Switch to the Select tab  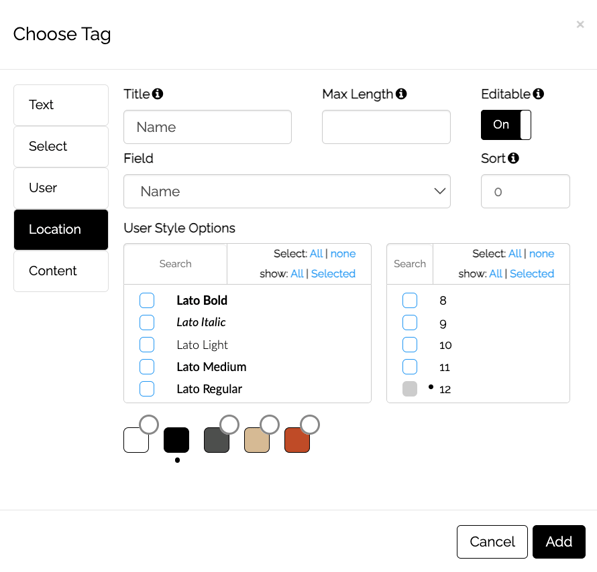click(x=61, y=146)
